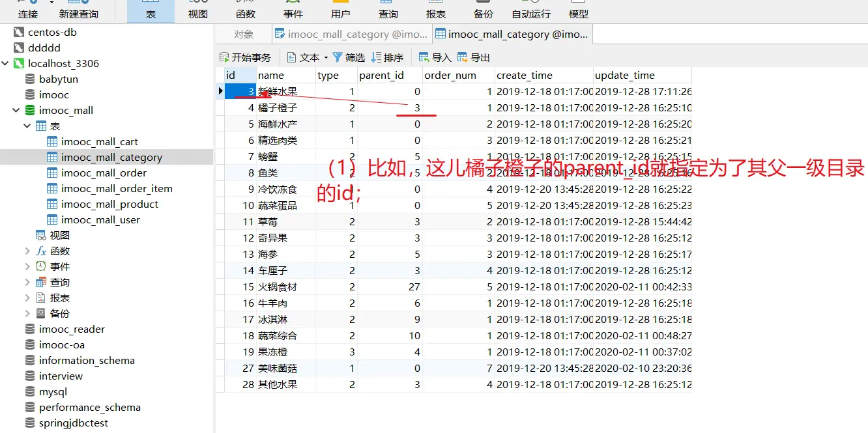Click the id column header
The width and height of the screenshot is (868, 433).
239,75
